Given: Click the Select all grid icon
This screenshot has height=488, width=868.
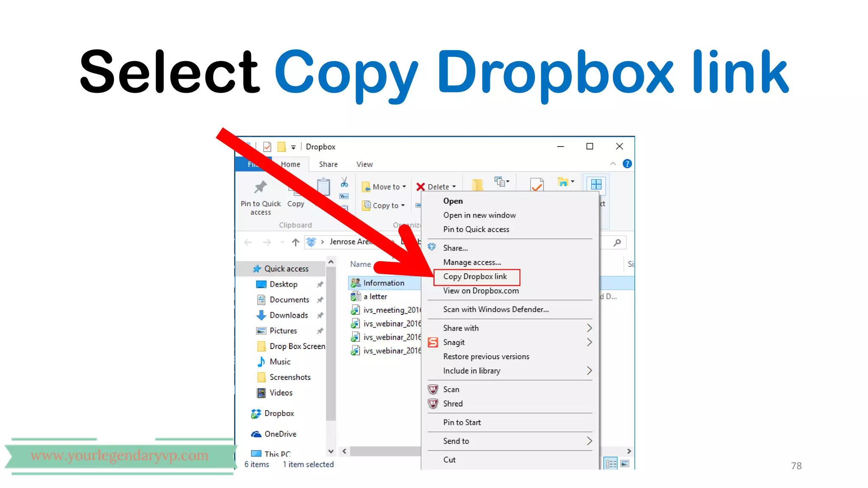Looking at the screenshot, I should (596, 184).
